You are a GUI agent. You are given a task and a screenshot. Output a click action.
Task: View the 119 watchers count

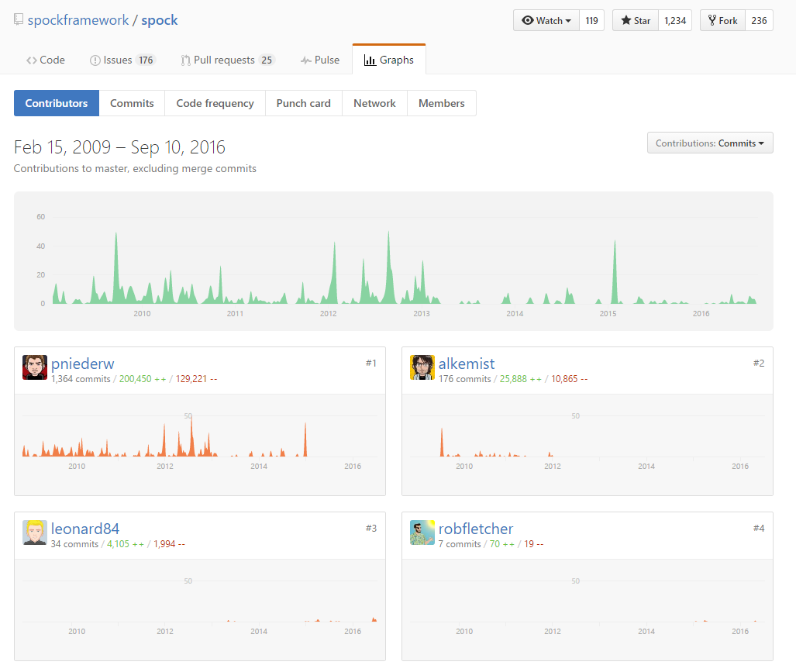(592, 20)
